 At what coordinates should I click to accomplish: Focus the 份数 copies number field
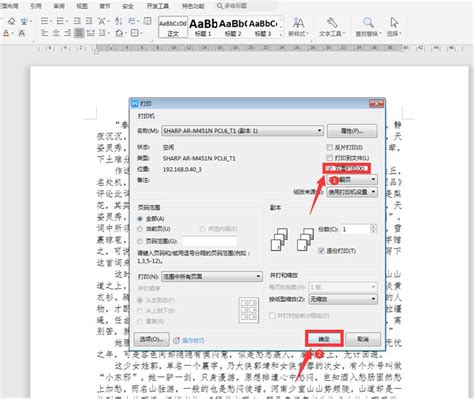(356, 229)
